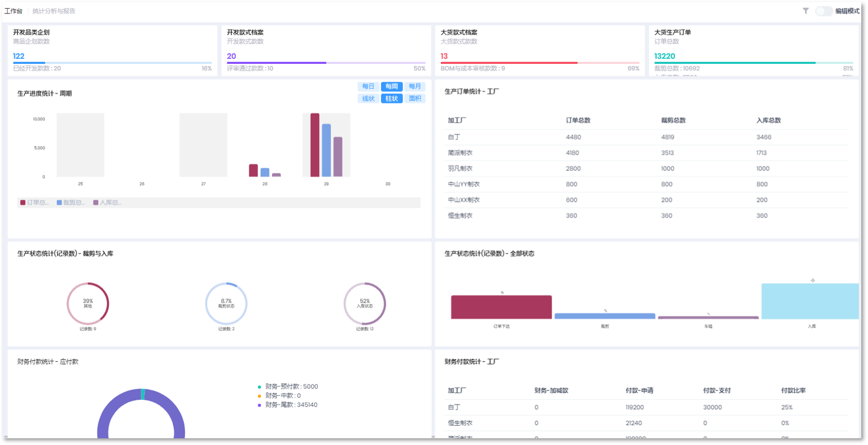
Task: Select the 柱状 chart type
Action: point(391,99)
